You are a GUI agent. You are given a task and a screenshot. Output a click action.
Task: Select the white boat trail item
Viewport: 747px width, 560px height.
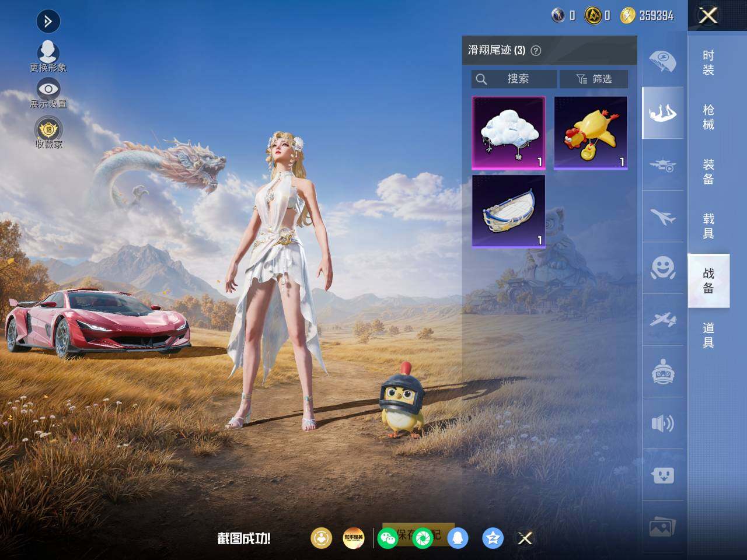tap(508, 212)
